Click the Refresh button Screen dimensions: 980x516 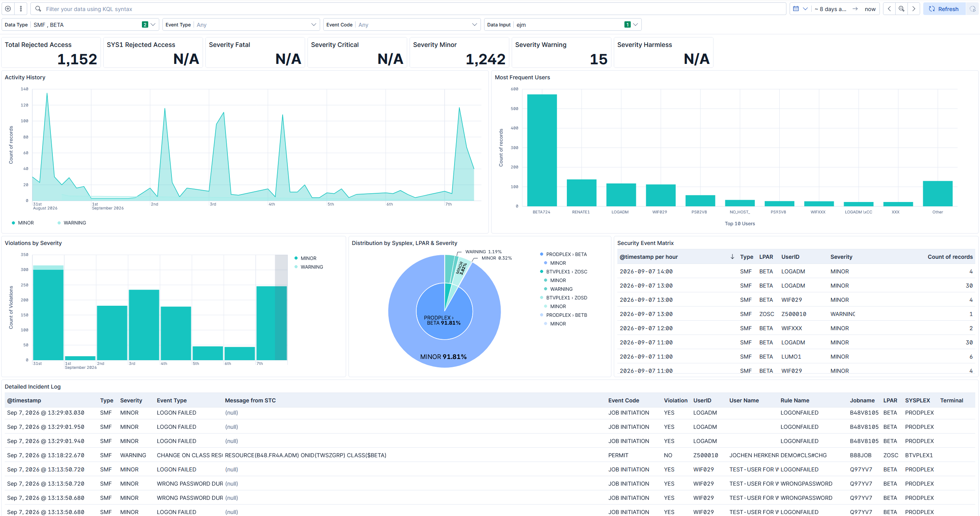click(945, 9)
